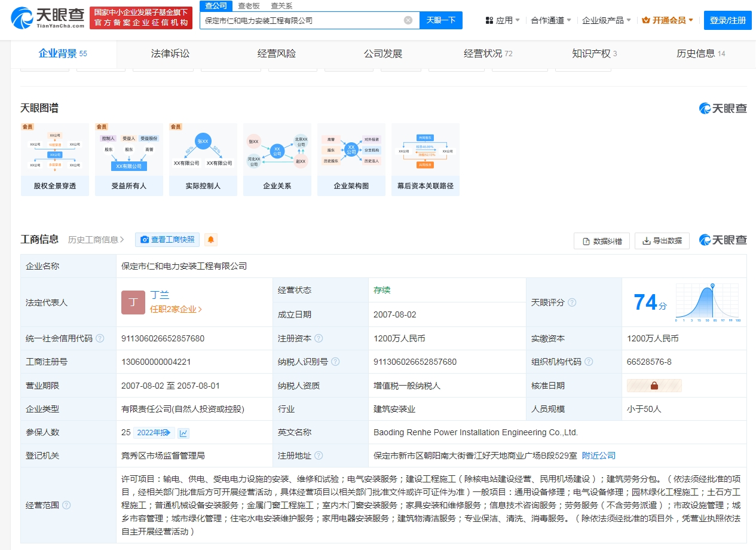Select the 经营状况 tab

488,53
